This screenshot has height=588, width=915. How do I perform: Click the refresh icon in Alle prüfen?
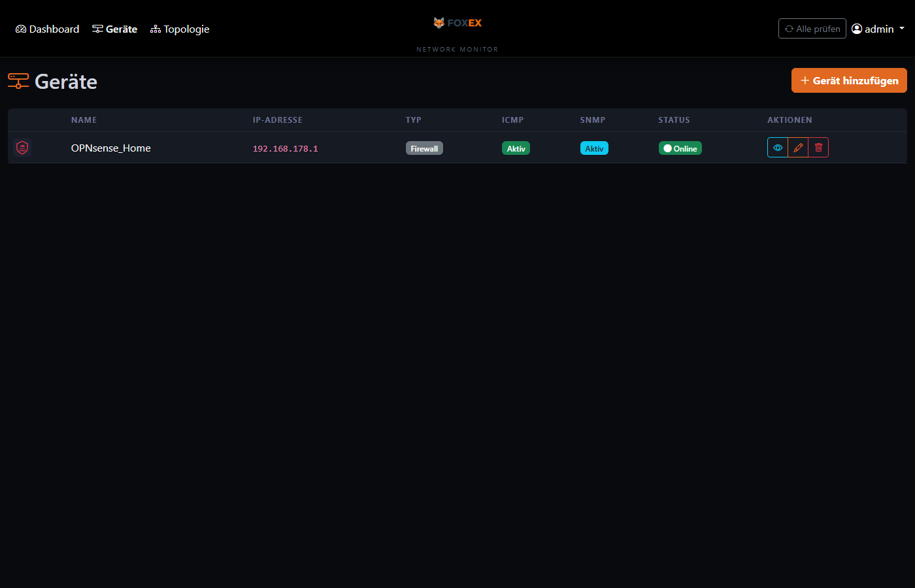789,29
